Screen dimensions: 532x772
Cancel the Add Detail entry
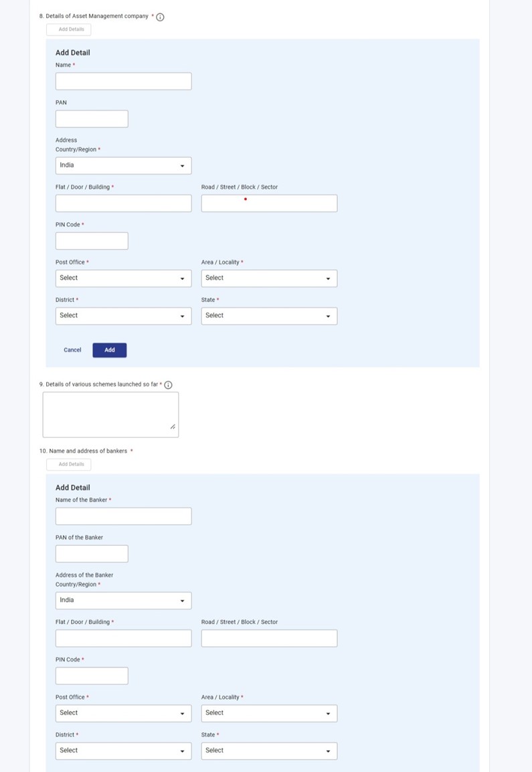coord(72,350)
